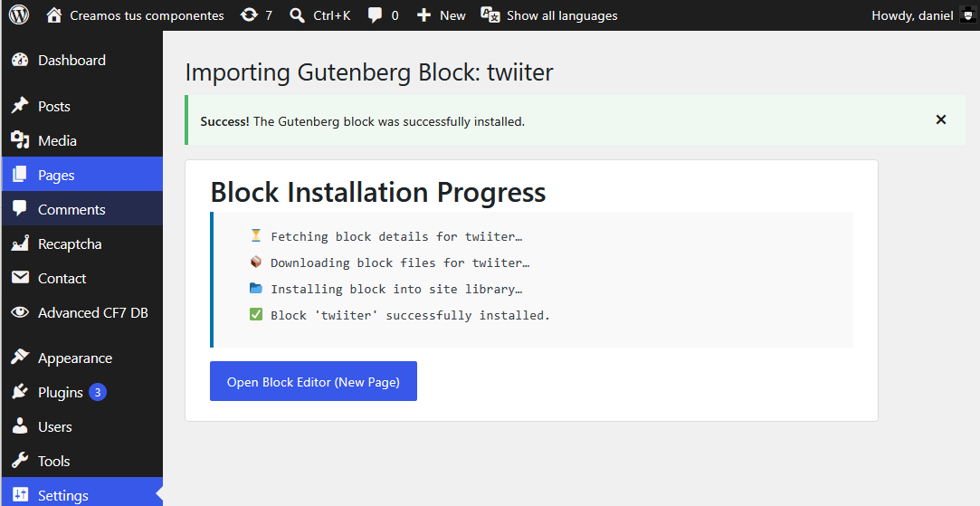Click the New content toolbar label
Image resolution: width=980 pixels, height=506 pixels.
click(x=452, y=15)
